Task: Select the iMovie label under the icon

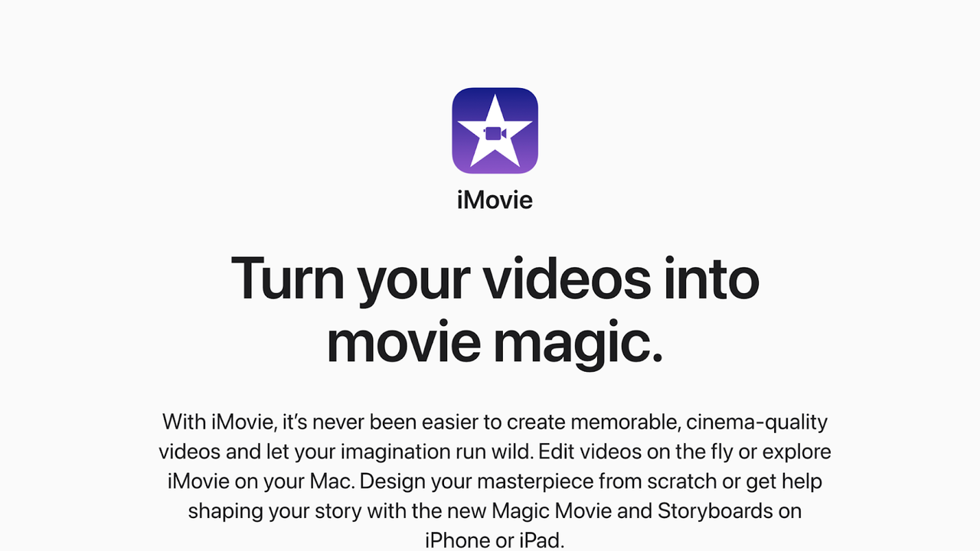Action: (x=495, y=201)
